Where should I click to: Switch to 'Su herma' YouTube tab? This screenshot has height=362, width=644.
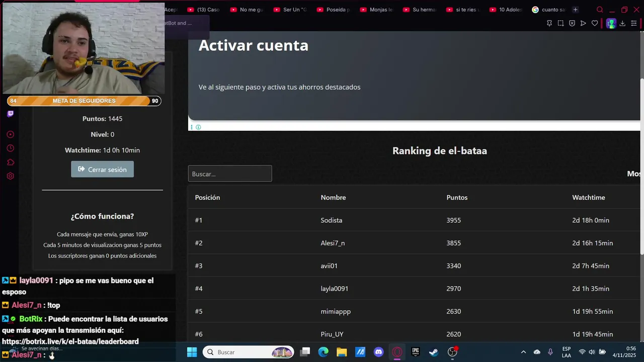click(420, 10)
